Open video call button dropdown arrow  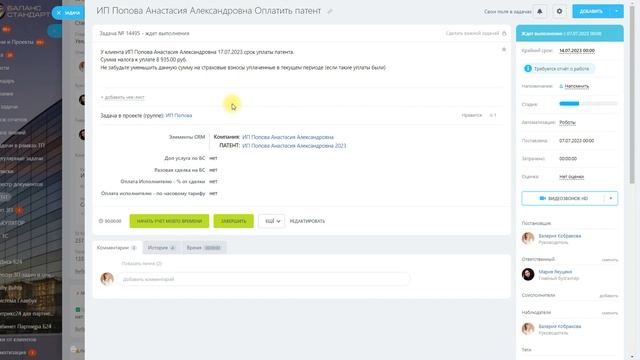[x=611, y=198]
